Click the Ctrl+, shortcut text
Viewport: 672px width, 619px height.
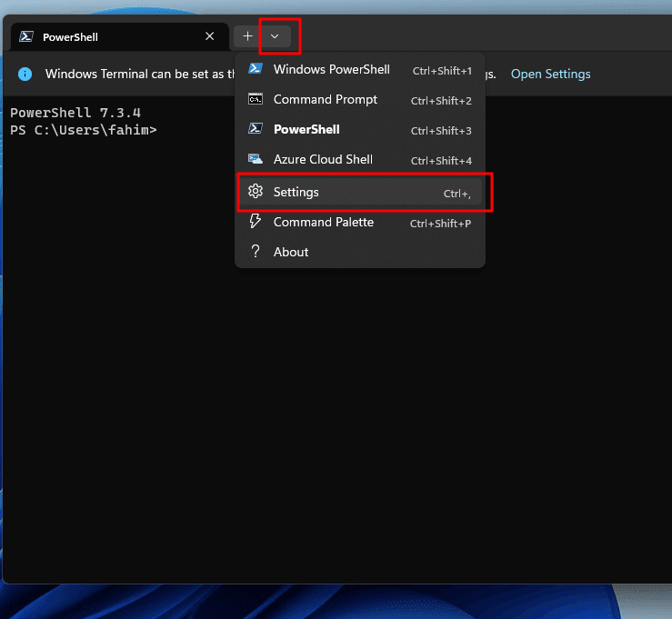click(456, 194)
